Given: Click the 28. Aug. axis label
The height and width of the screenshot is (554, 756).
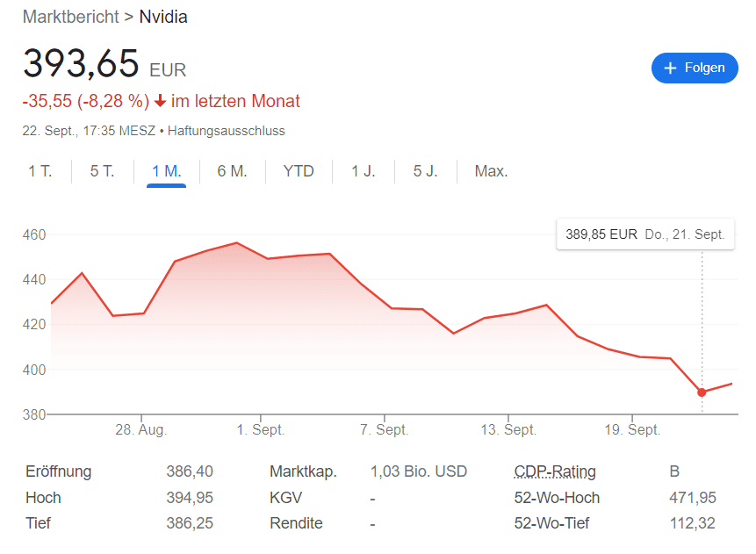Looking at the screenshot, I should [x=140, y=429].
